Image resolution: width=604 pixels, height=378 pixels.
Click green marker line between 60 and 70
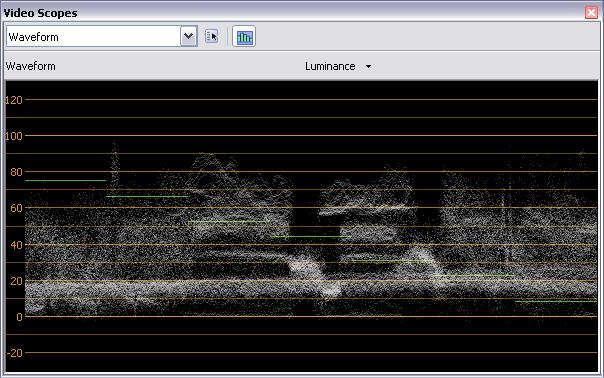click(147, 197)
